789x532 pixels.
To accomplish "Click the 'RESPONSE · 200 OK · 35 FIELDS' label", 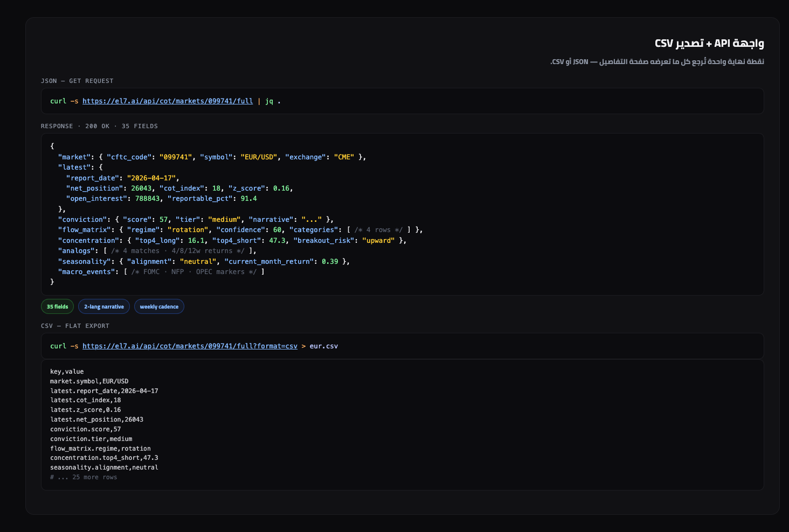I will [x=99, y=126].
